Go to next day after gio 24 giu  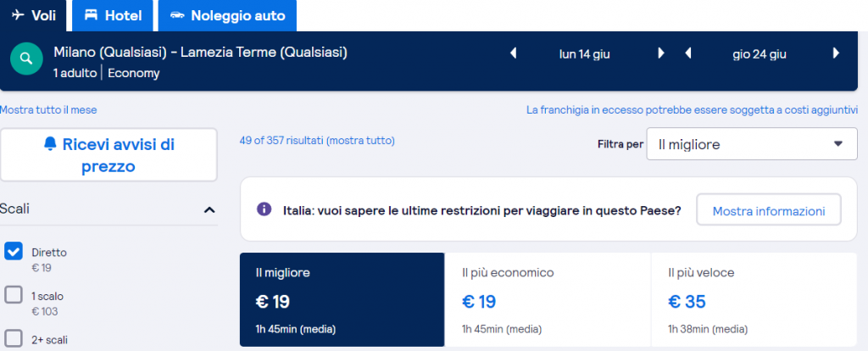tap(836, 53)
